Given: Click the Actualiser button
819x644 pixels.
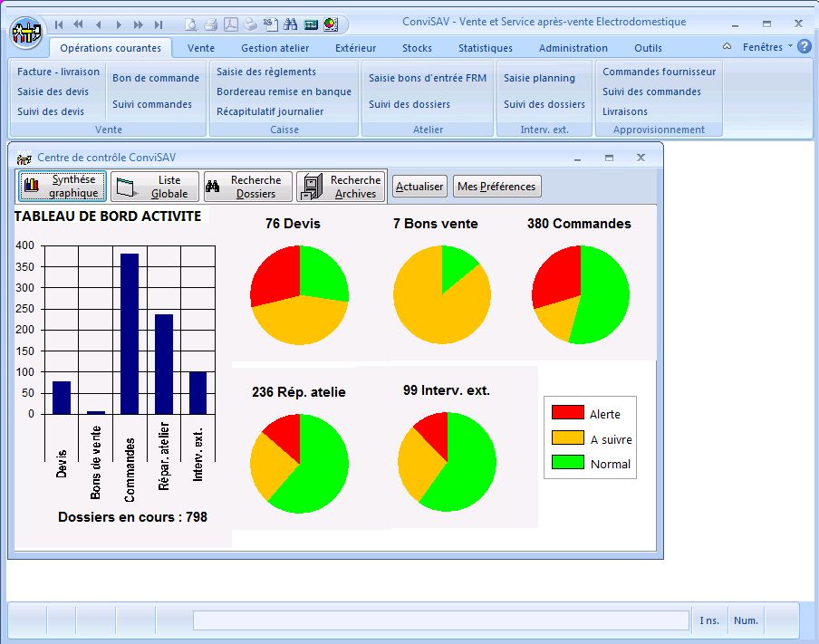Looking at the screenshot, I should [419, 187].
